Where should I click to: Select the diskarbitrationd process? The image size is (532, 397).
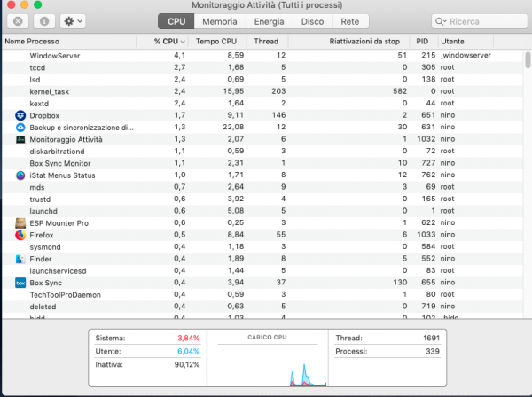262,151
